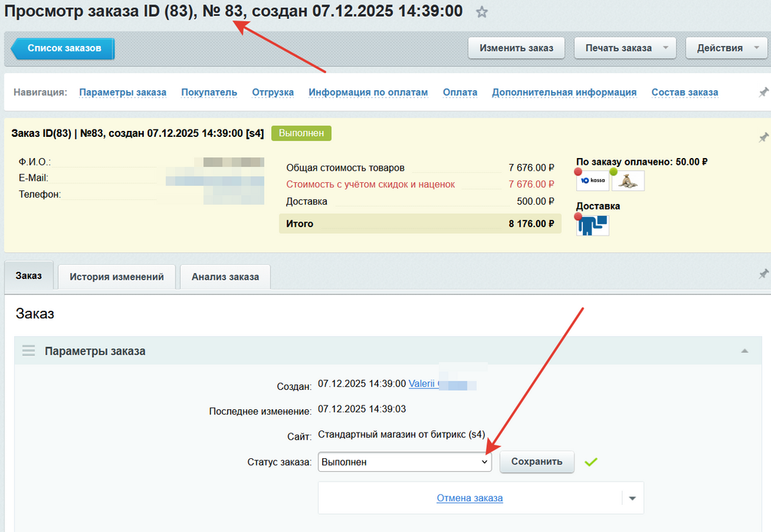Switch to Анализ заказа tab
This screenshot has width=771, height=532.
[x=225, y=277]
